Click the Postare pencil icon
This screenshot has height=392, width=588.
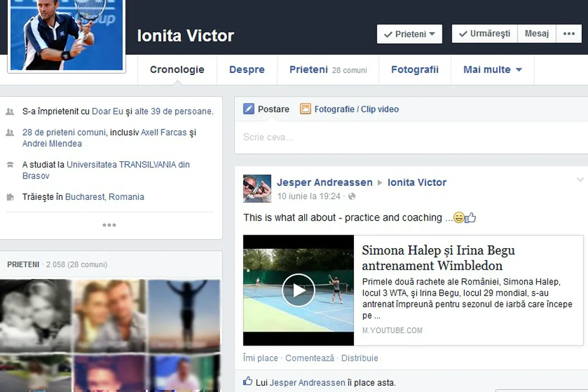(x=249, y=109)
